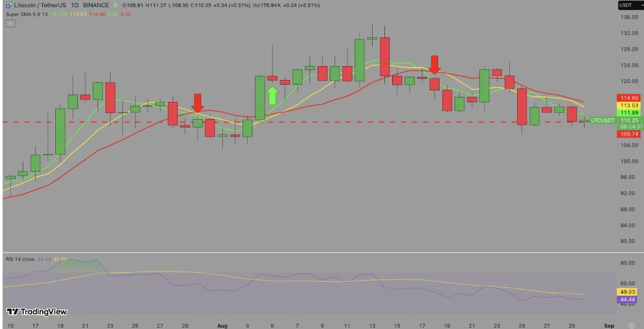This screenshot has height=329, width=644.
Task: Click the BINANCE exchange label
Action: pos(96,5)
